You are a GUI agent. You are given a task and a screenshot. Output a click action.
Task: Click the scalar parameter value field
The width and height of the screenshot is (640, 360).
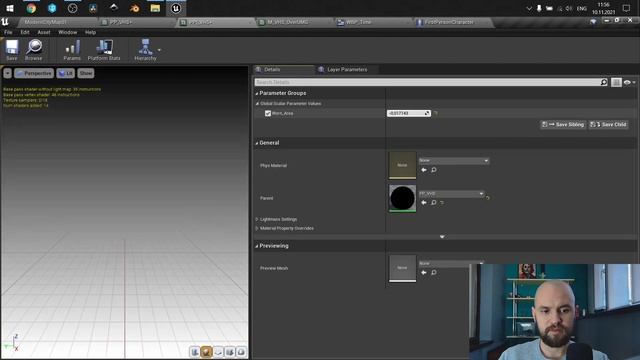click(409, 113)
